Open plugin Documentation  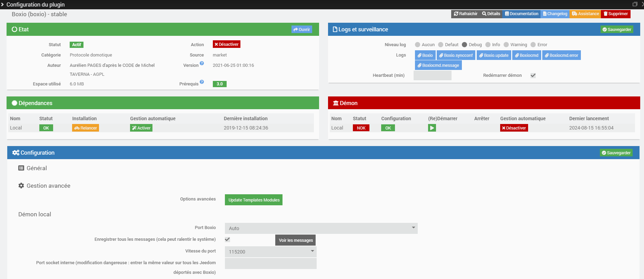521,14
